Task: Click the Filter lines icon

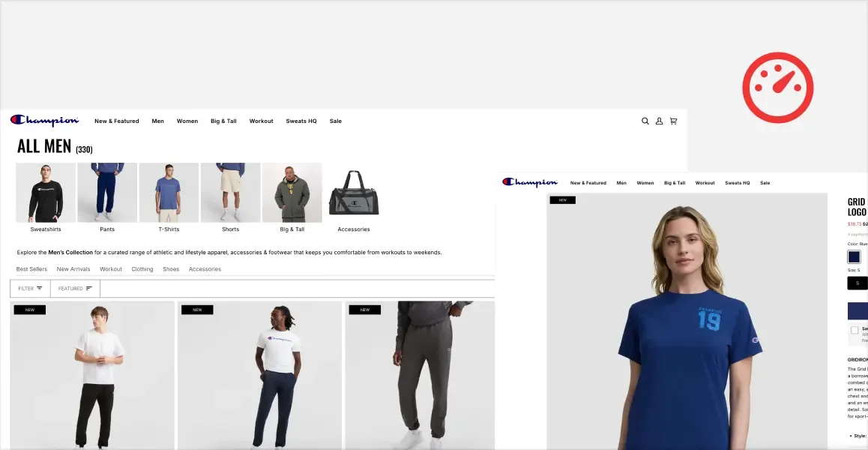Action: tap(39, 288)
